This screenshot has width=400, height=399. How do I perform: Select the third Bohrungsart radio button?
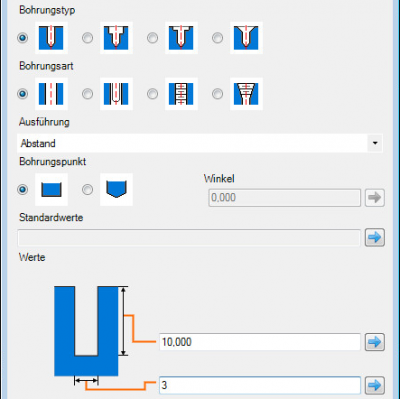153,94
